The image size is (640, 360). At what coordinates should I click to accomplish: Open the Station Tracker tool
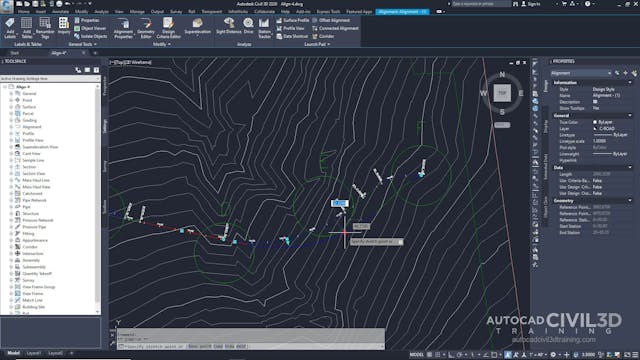pos(264,28)
